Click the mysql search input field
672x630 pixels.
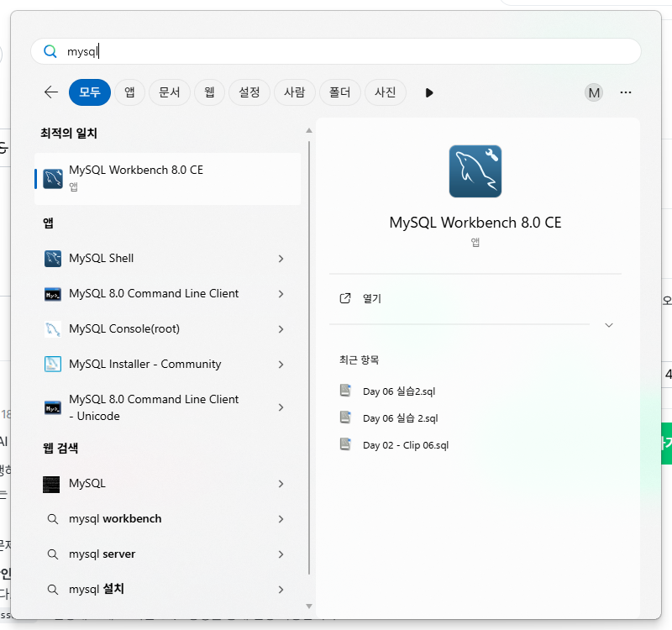click(335, 51)
